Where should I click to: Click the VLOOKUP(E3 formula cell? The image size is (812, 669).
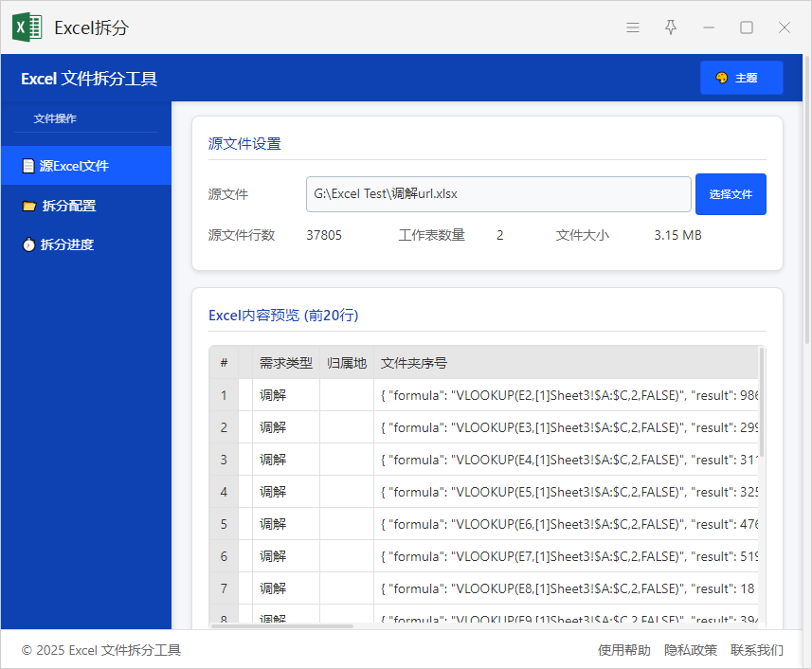(x=566, y=427)
